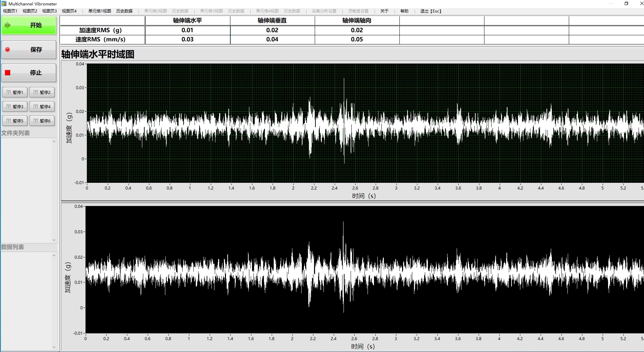Open 视图页4 from the menu bar

69,11
